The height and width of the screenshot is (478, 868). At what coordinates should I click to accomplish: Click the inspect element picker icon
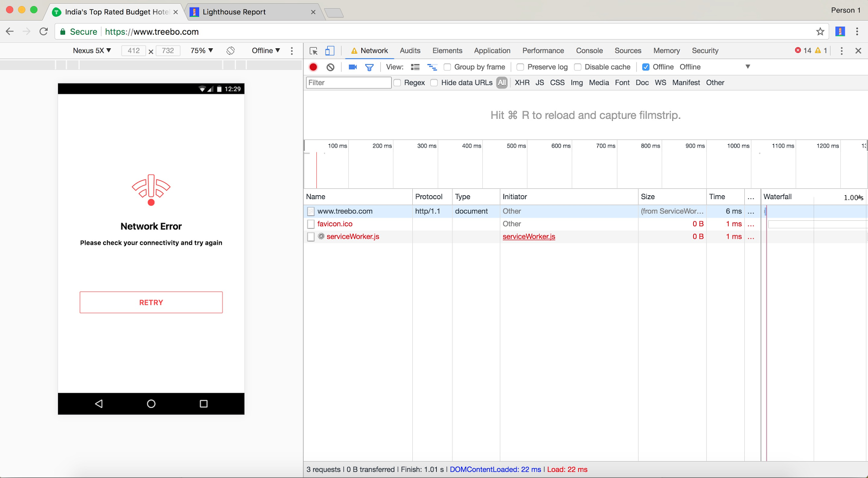click(314, 51)
